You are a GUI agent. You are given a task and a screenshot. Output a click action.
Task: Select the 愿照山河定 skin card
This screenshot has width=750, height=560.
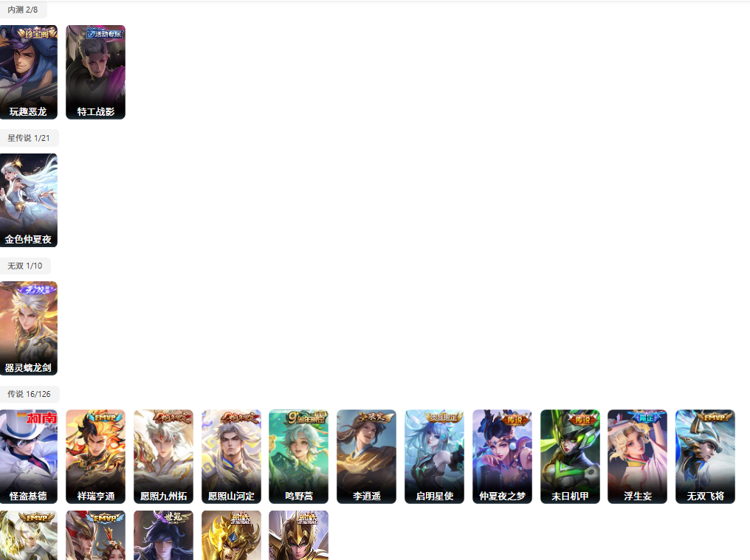tap(232, 457)
